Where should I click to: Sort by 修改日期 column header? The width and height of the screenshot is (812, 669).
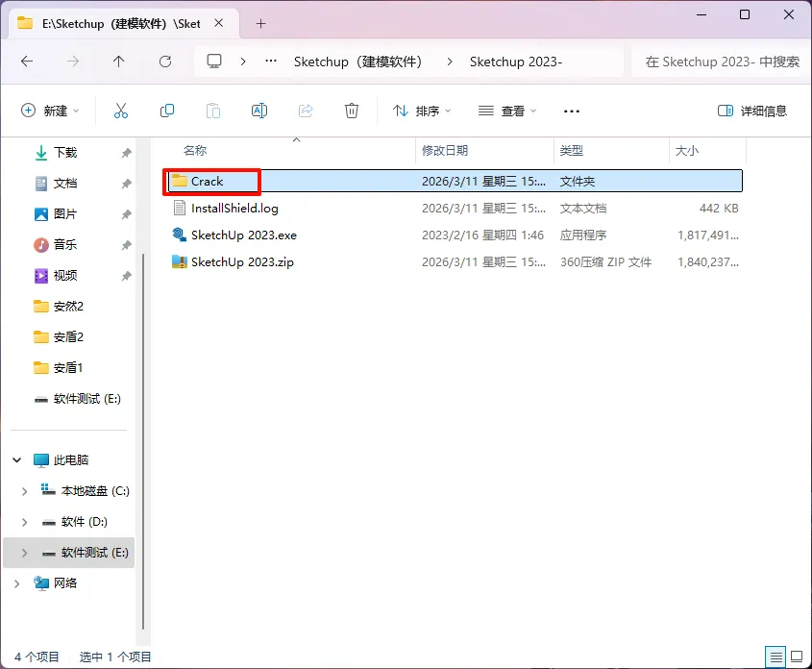click(444, 150)
